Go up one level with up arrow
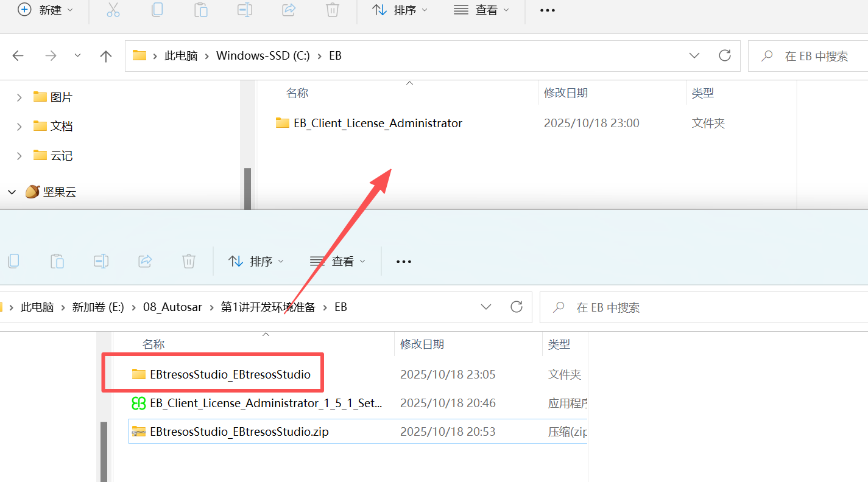 tap(106, 56)
